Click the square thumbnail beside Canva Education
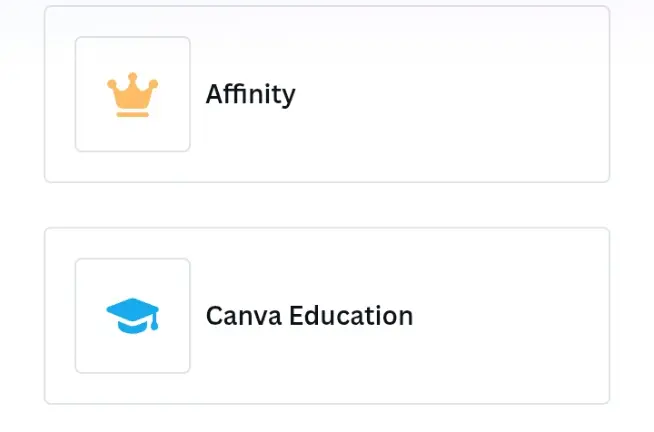Image resolution: width=654 pixels, height=432 pixels. (x=133, y=316)
